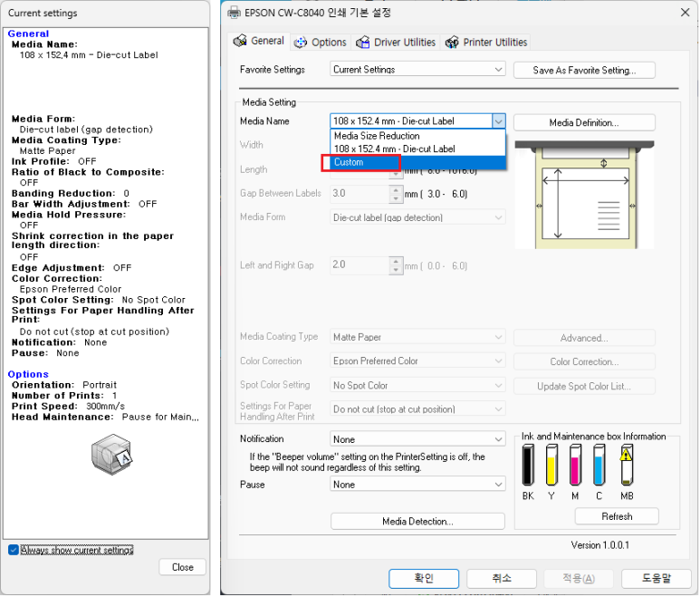Collapse the Media Name dropdown arrow

click(499, 121)
